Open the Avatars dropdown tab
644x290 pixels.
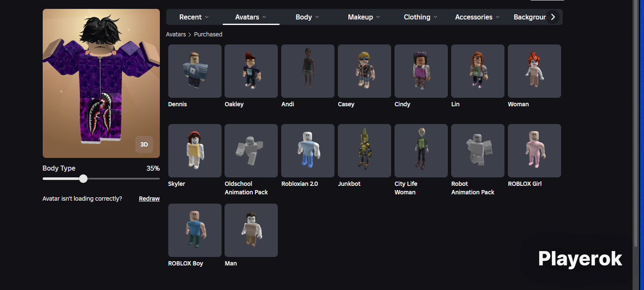pyautogui.click(x=251, y=17)
